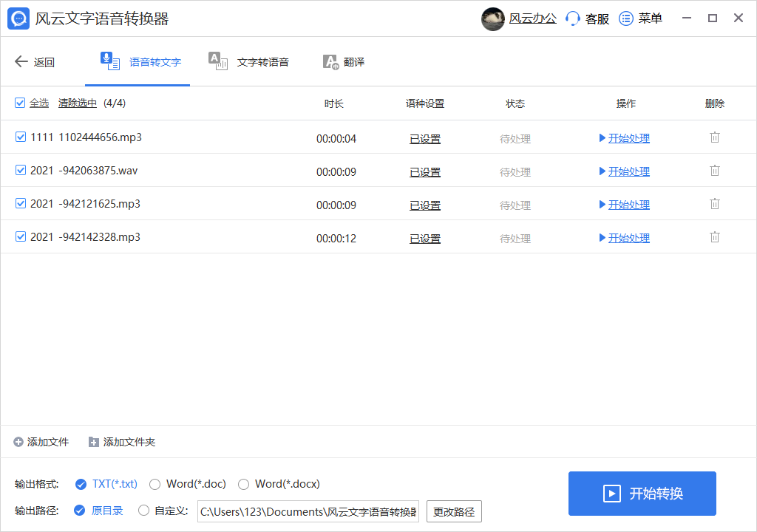Switch to the 翻译 tab

click(344, 62)
